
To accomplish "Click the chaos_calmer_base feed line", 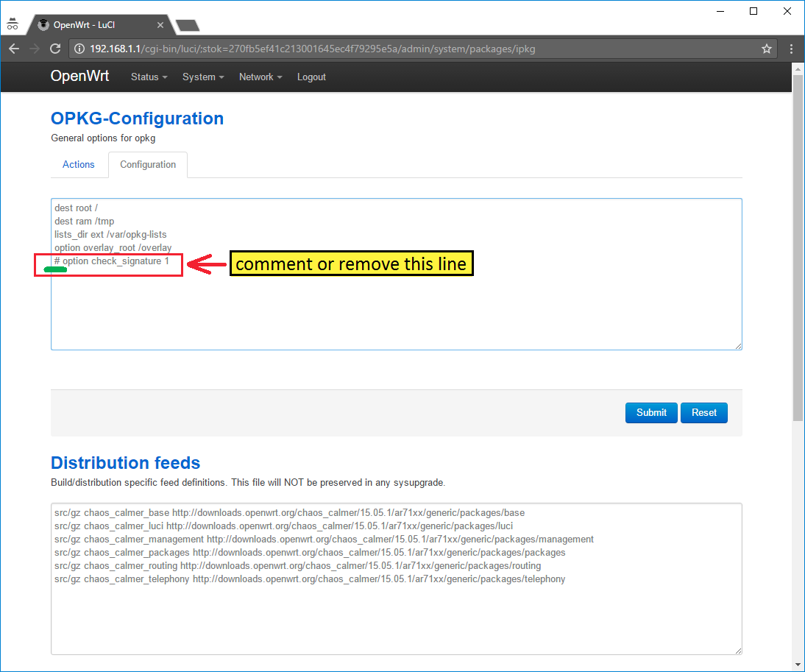I will 290,513.
